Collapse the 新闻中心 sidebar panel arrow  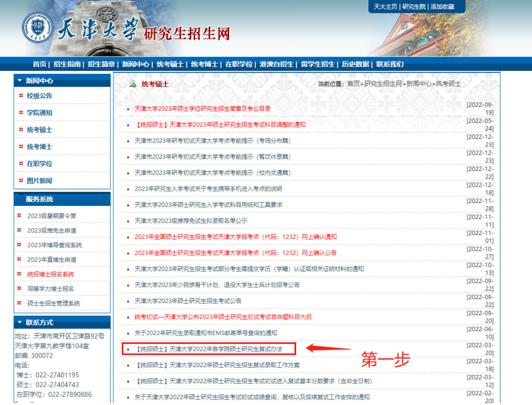point(20,81)
